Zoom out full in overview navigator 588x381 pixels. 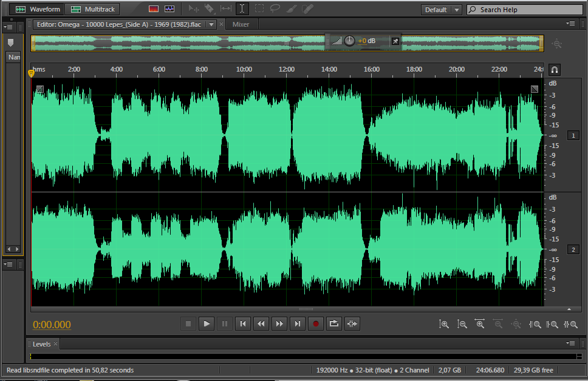pyautogui.click(x=557, y=44)
